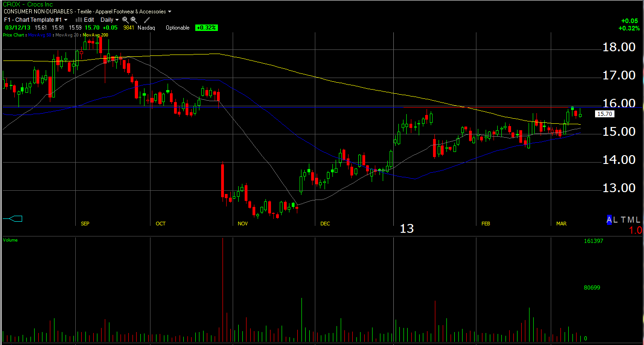
Task: Click the yellow 9841 volume value
Action: (x=129, y=28)
